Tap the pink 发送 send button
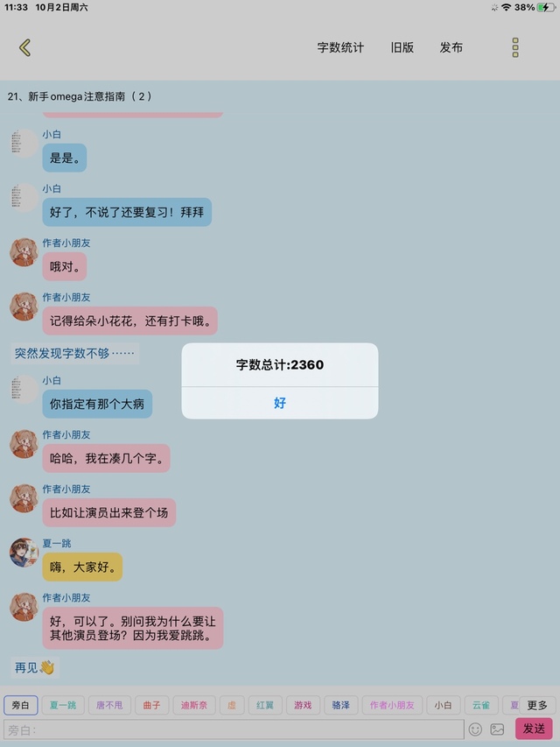The height and width of the screenshot is (747, 560). tap(534, 729)
